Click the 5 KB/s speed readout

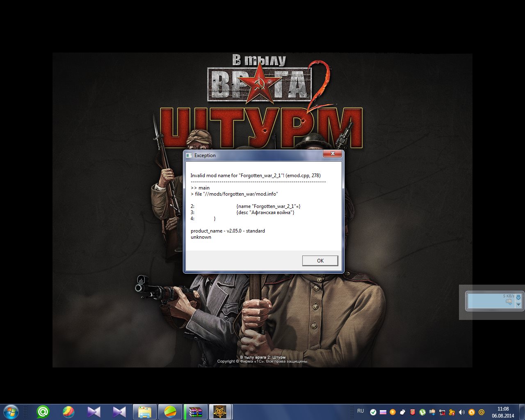pos(509,296)
